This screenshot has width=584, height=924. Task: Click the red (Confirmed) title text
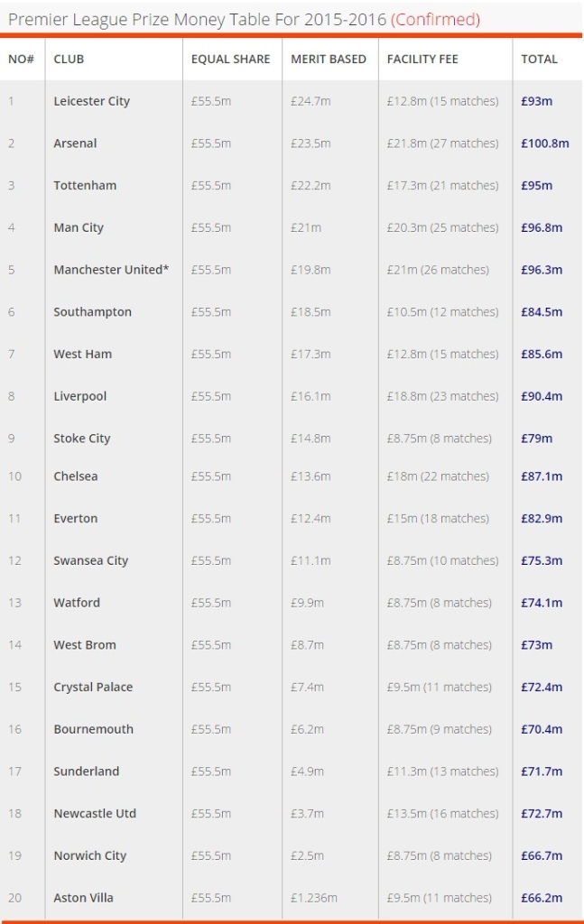(x=435, y=20)
